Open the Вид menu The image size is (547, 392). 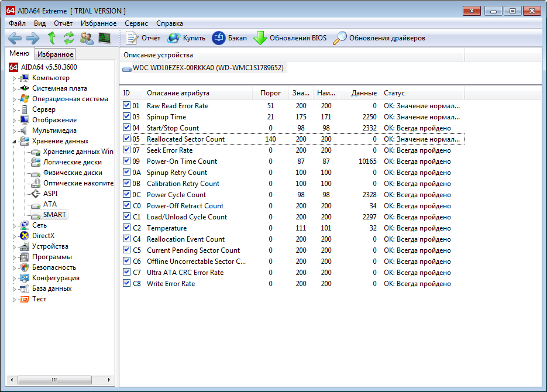click(x=40, y=23)
